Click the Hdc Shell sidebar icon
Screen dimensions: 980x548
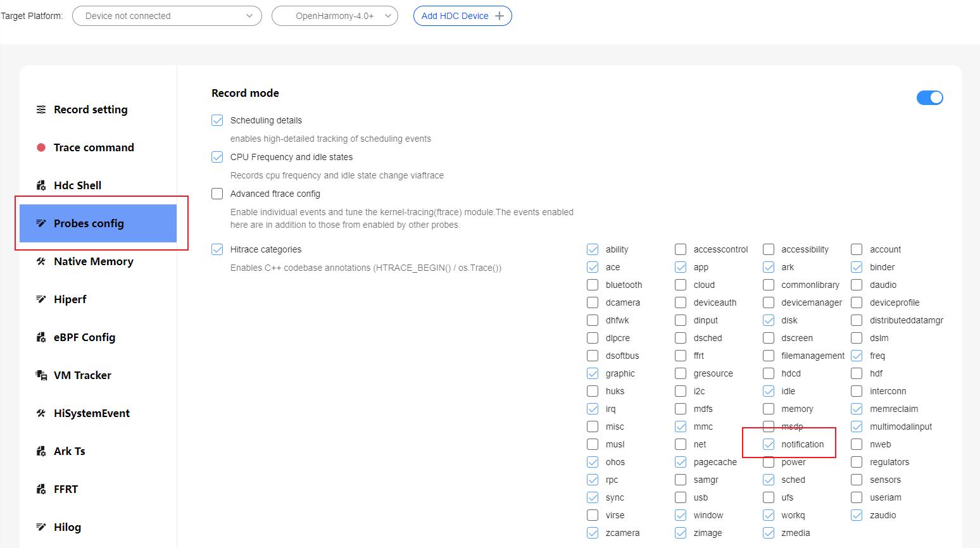(41, 185)
